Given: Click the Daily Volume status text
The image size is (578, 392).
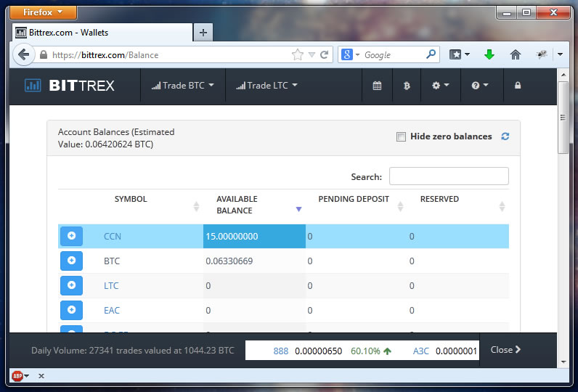Looking at the screenshot, I should click(x=133, y=351).
